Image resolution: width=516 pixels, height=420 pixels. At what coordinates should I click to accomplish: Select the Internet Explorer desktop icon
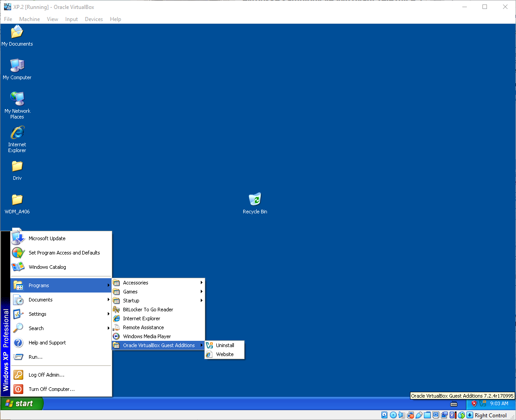[x=17, y=139]
